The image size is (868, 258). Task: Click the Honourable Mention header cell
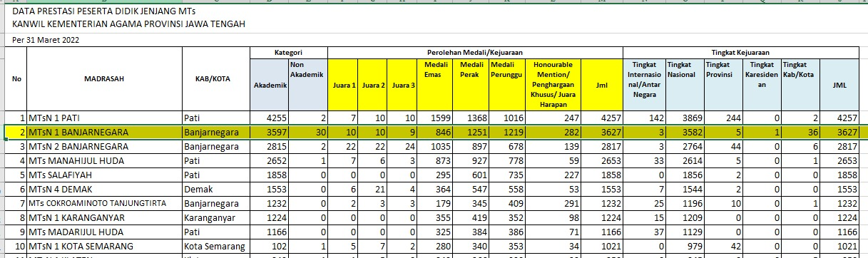coord(553,86)
